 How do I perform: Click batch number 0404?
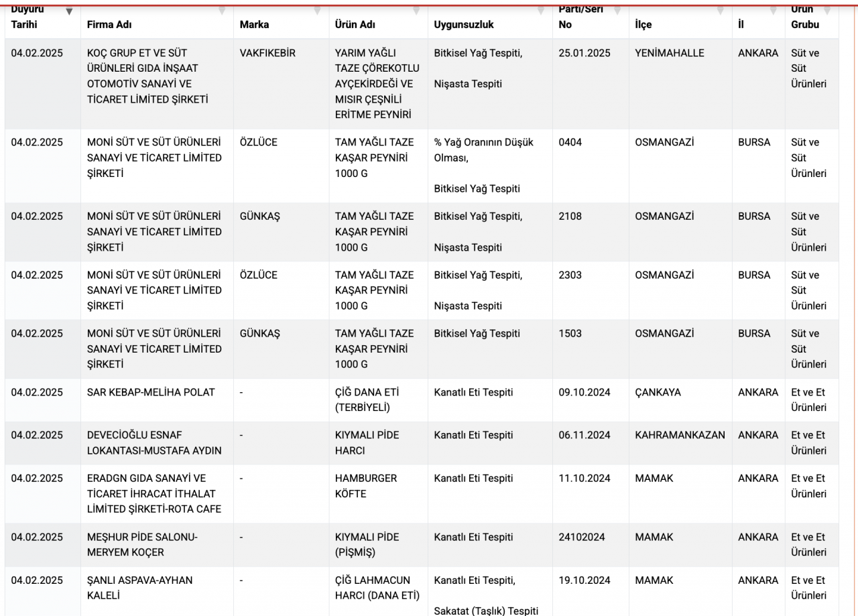pyautogui.click(x=570, y=142)
